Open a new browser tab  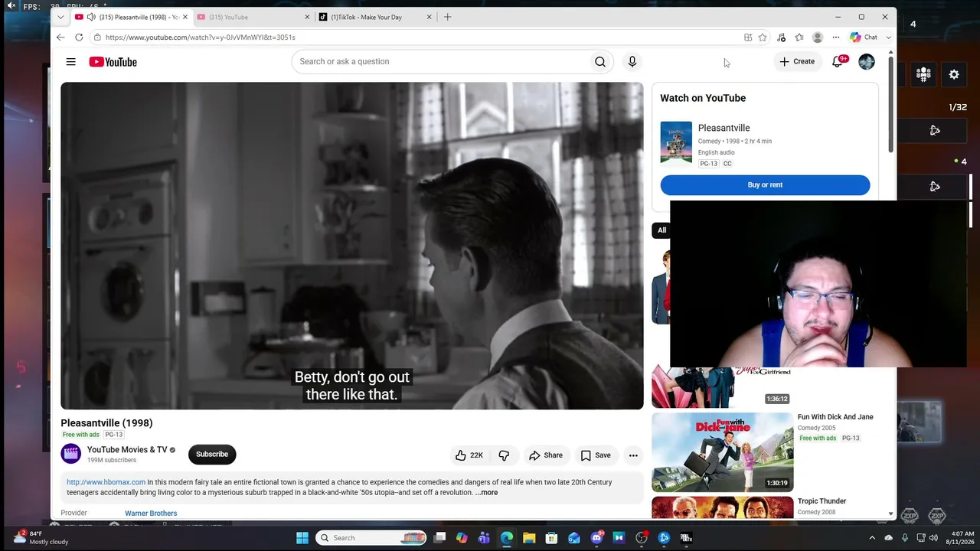[448, 17]
